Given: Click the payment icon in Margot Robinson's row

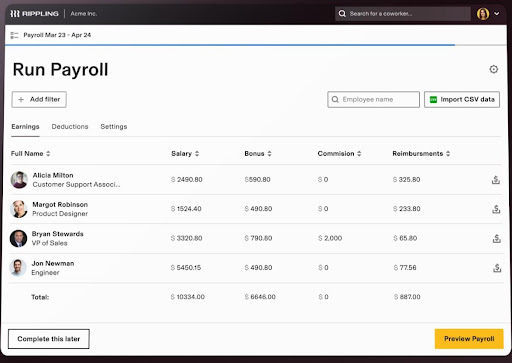Looking at the screenshot, I should [x=496, y=209].
